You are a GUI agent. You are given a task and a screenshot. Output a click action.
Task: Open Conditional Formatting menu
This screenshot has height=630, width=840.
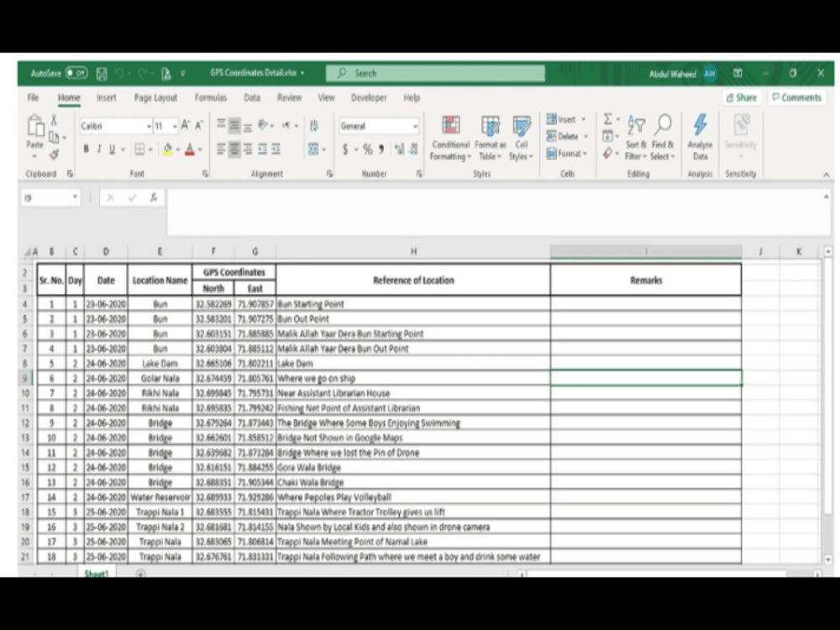click(x=450, y=139)
